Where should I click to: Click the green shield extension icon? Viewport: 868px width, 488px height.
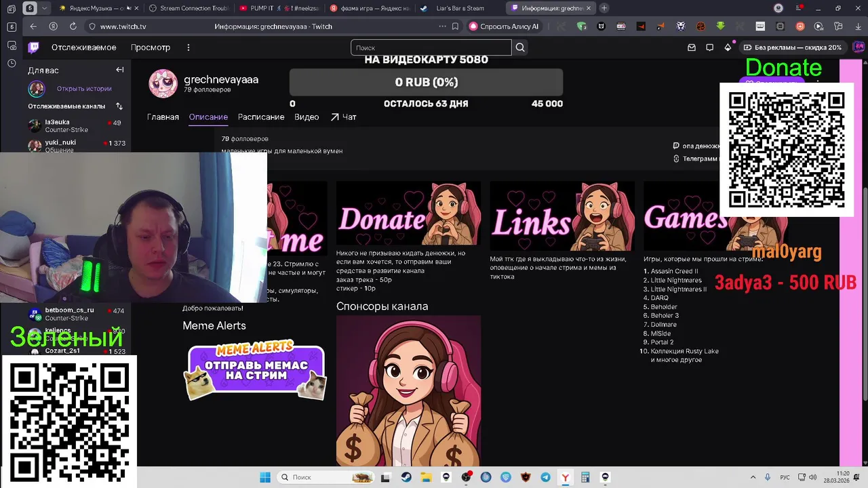(x=581, y=26)
